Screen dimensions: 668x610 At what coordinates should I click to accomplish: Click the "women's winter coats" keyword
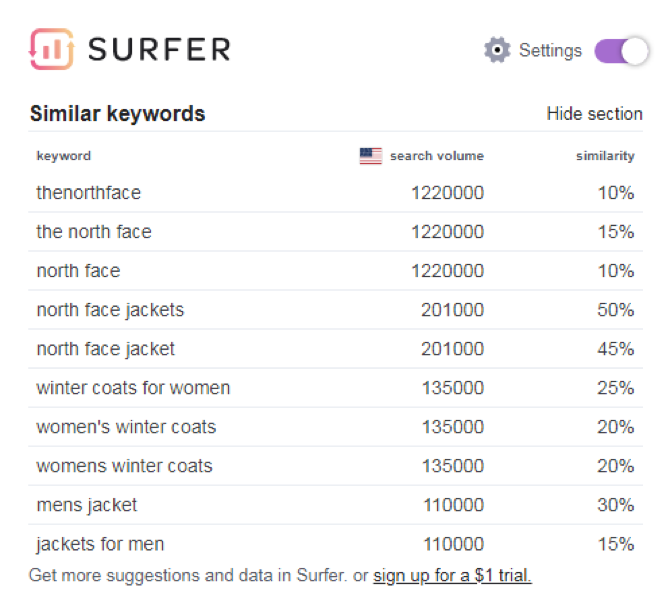127,427
